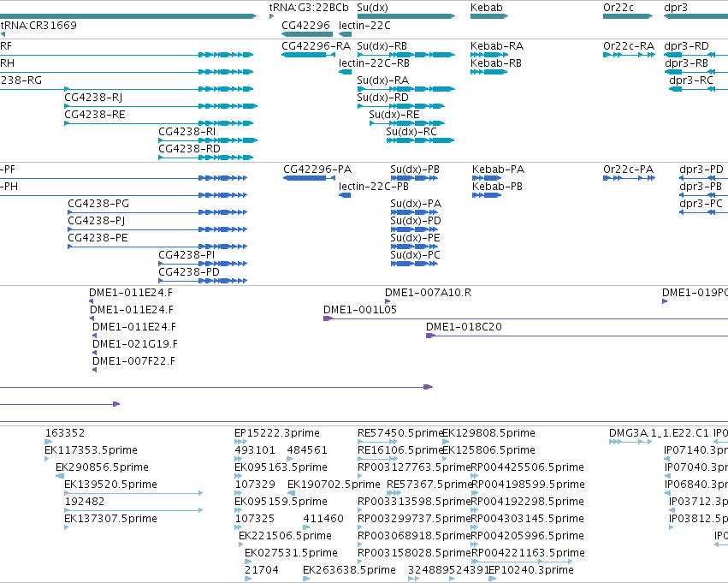Click transcript Su(dx)-RB
The height and width of the screenshot is (583, 728).
pos(382,46)
